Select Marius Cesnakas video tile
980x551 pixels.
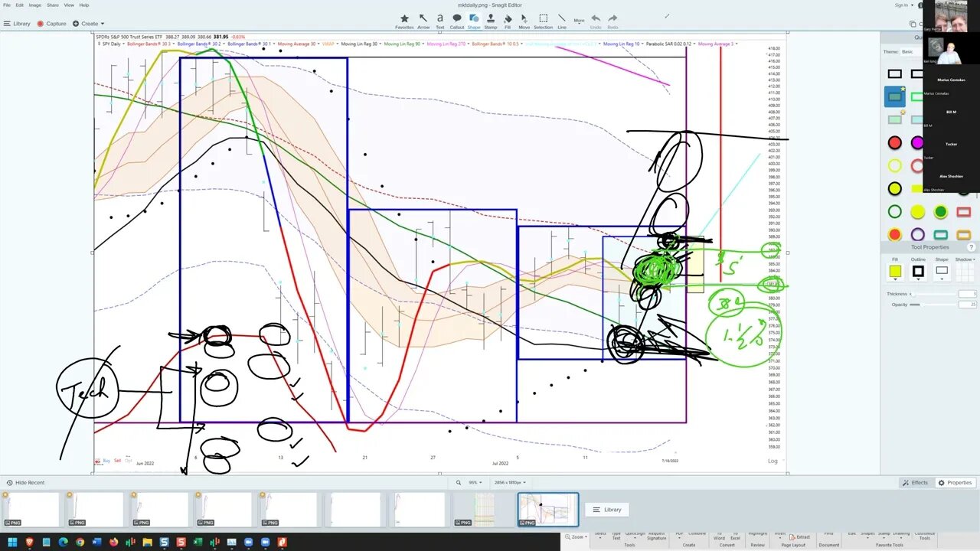coord(951,82)
